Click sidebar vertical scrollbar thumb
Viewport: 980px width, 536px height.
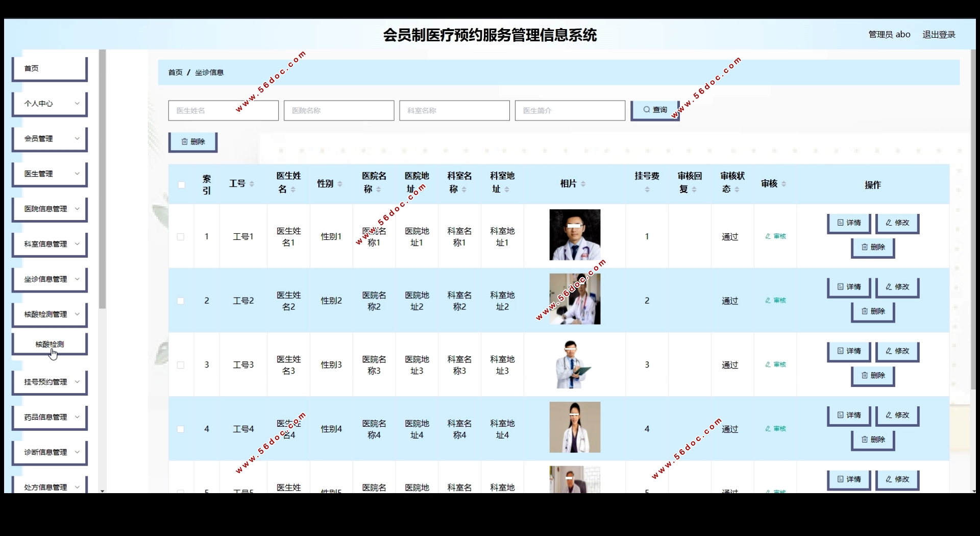click(x=102, y=179)
